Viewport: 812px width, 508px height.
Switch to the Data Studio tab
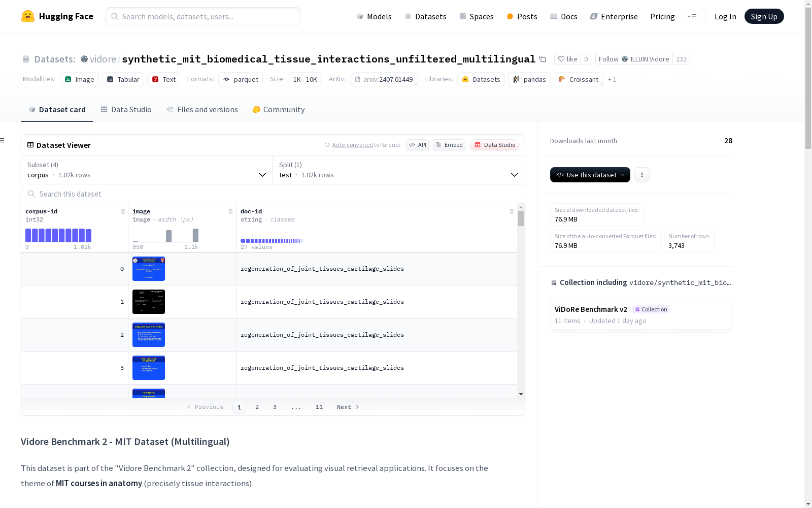pos(126,110)
